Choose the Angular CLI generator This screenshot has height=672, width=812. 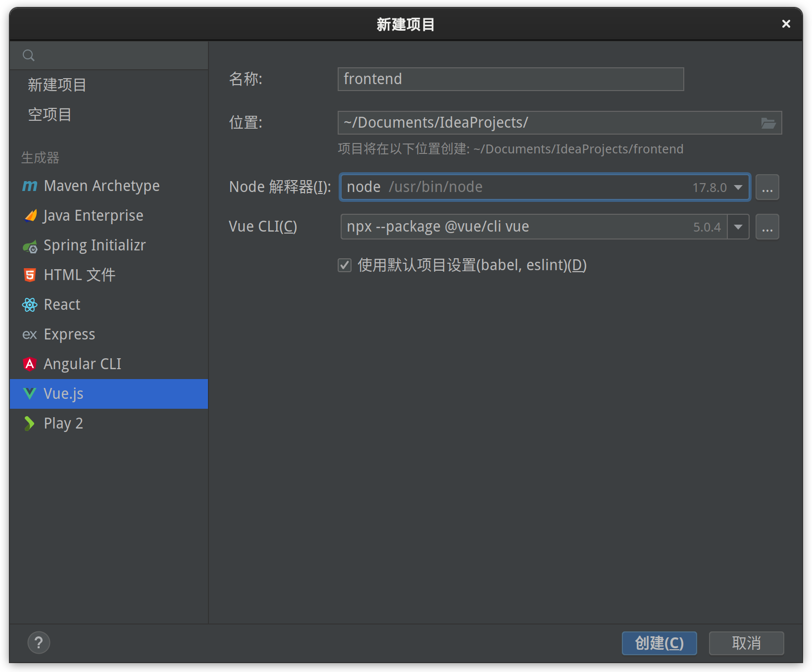click(x=109, y=364)
